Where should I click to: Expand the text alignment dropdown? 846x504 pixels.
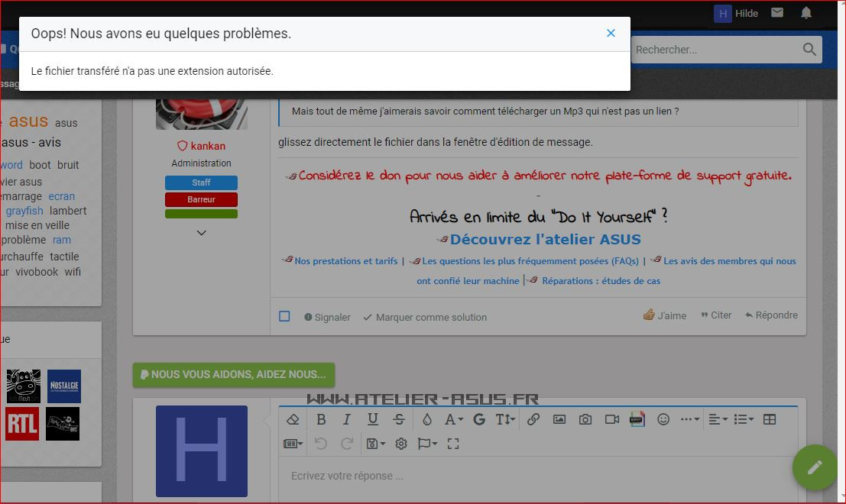pos(718,419)
